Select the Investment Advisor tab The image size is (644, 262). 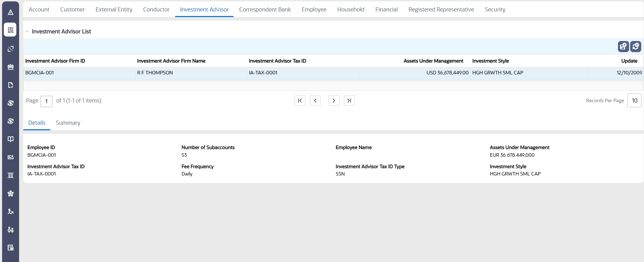[x=204, y=9]
